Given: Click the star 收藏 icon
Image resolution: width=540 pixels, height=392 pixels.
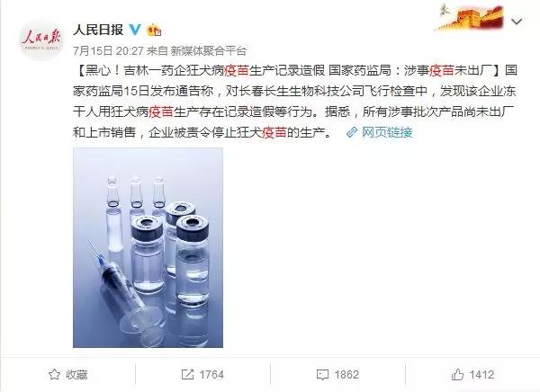Looking at the screenshot, I should (54, 374).
